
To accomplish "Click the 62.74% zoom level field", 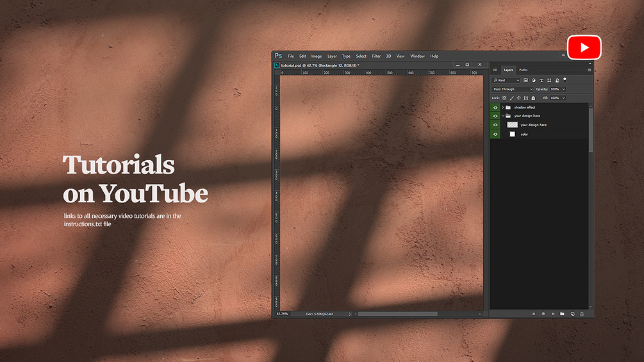I will (x=283, y=314).
